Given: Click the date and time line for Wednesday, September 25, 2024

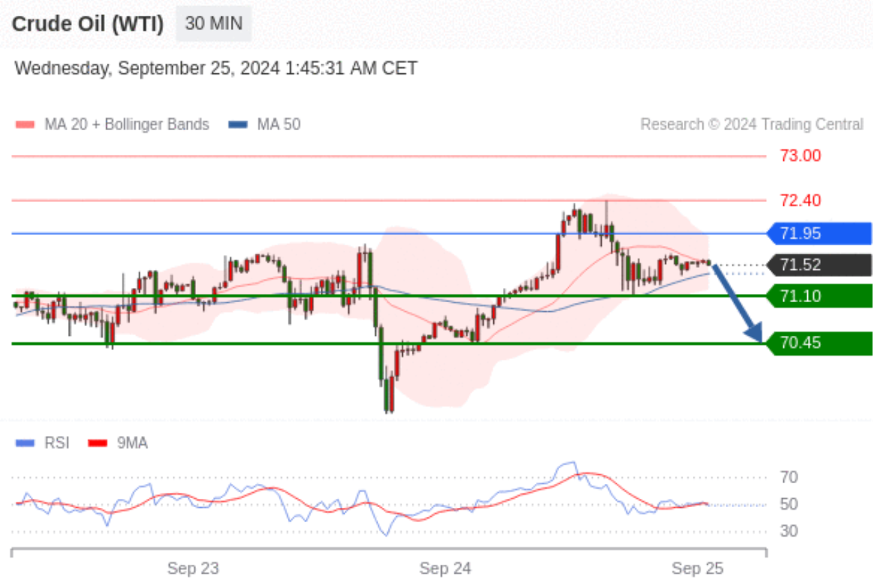Looking at the screenshot, I should [x=216, y=69].
